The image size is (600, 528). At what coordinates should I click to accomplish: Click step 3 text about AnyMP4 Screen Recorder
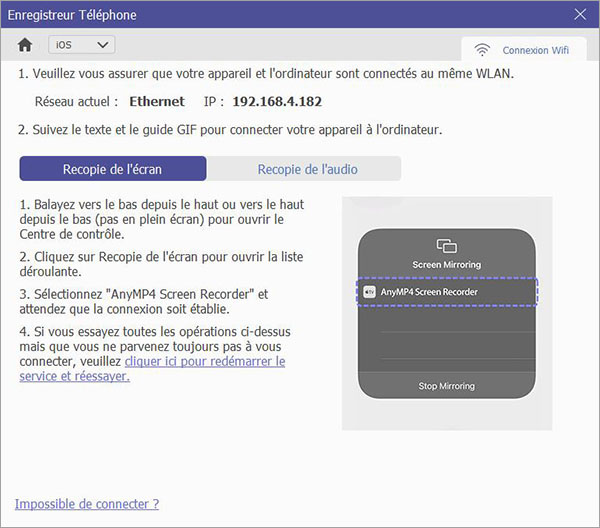144,301
